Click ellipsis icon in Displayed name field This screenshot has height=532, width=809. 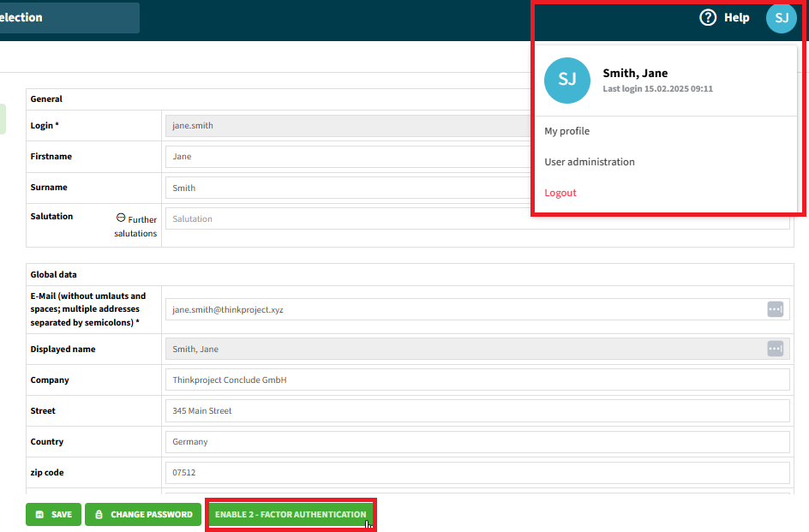[x=775, y=349]
